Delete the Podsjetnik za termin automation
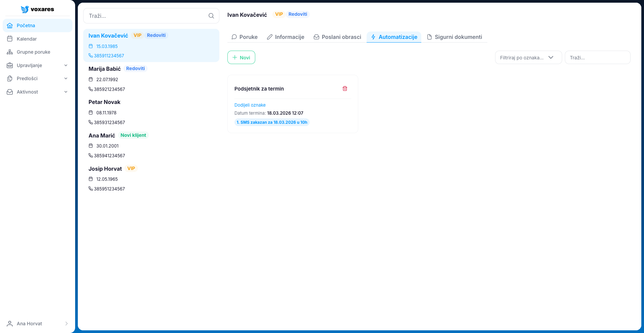 (345, 89)
